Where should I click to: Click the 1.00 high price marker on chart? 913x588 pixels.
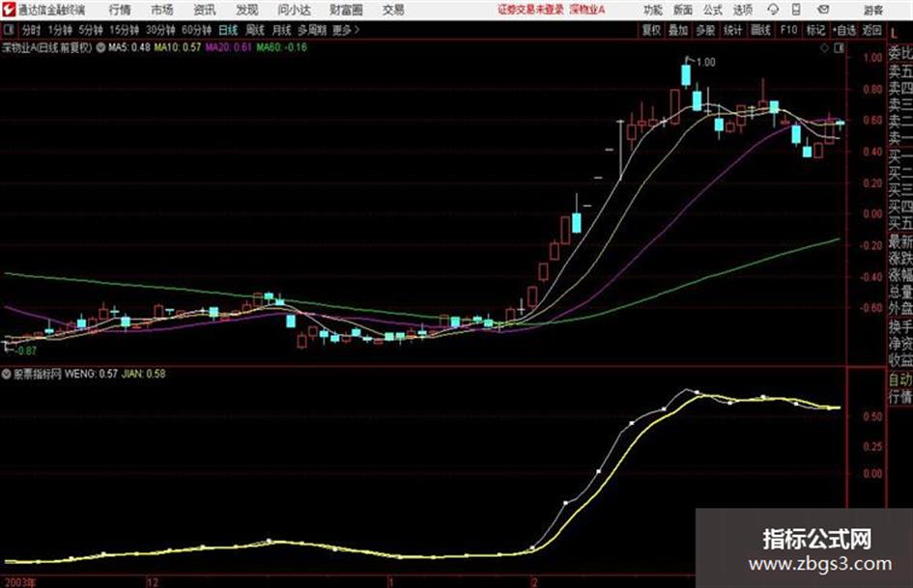(705, 62)
